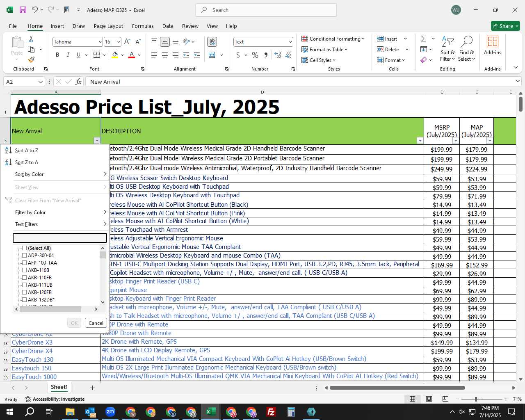Check the AKB-111UB filter checkbox
Screen dimensions: 525x420
(24, 285)
